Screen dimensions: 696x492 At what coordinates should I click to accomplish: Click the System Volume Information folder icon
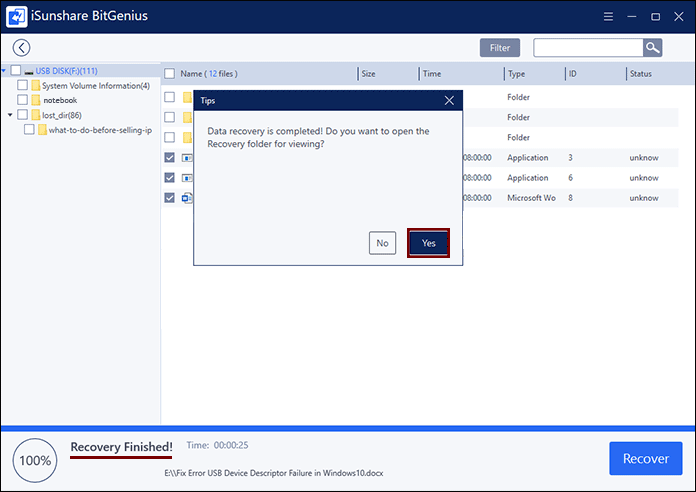(x=36, y=85)
